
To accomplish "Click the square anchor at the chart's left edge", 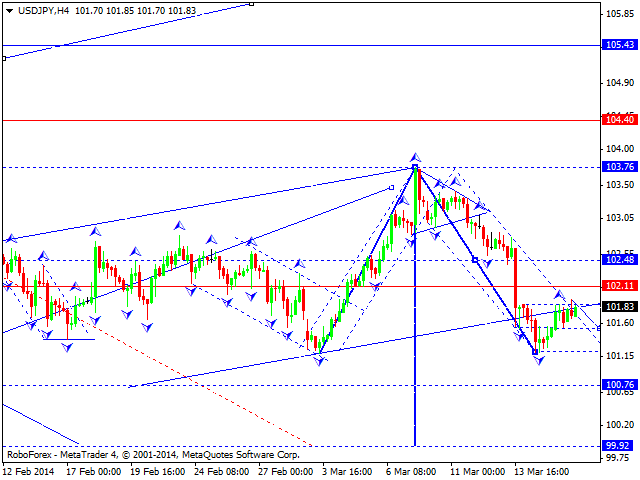I will click(x=4, y=58).
